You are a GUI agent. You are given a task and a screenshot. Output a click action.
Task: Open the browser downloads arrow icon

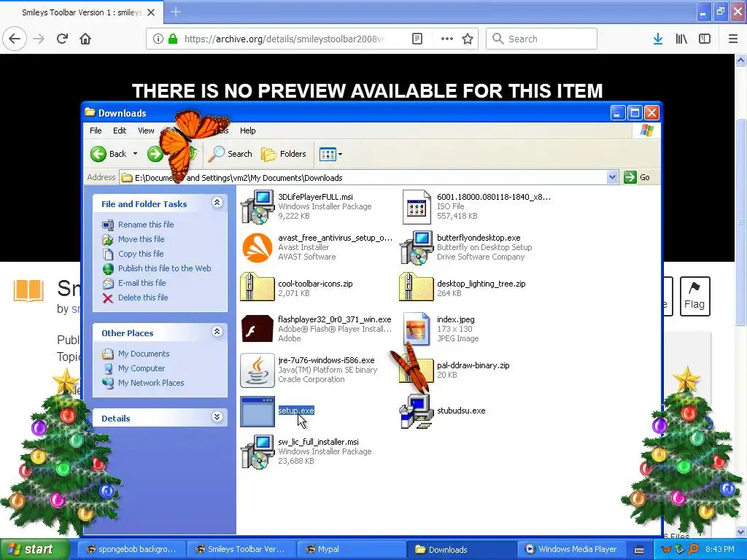point(658,39)
